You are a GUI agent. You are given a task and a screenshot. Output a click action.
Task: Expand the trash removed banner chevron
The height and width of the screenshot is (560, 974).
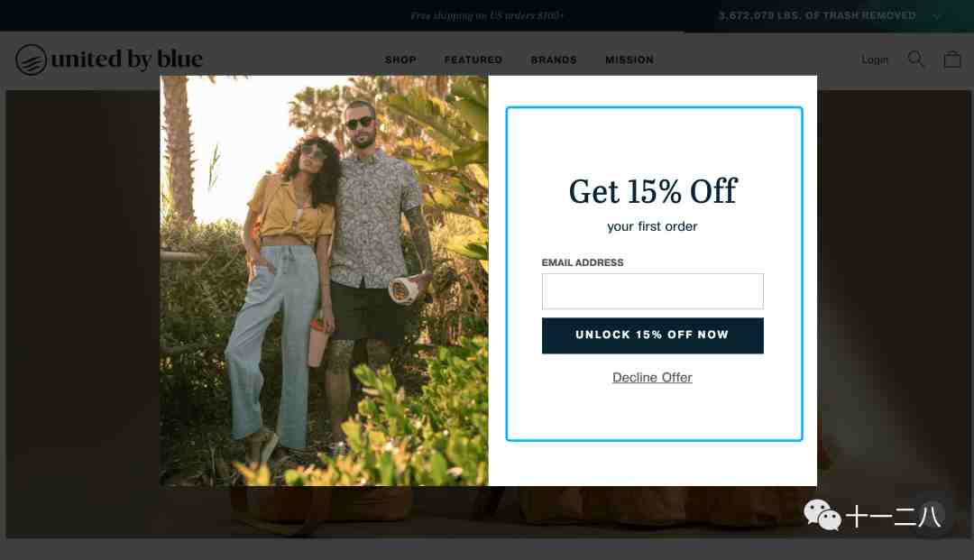[x=936, y=15]
